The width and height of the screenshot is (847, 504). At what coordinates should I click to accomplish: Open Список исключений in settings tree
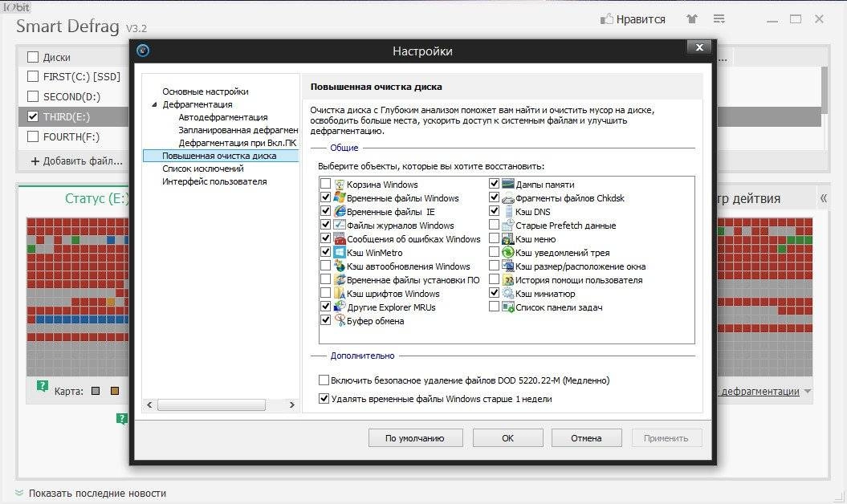(x=203, y=169)
